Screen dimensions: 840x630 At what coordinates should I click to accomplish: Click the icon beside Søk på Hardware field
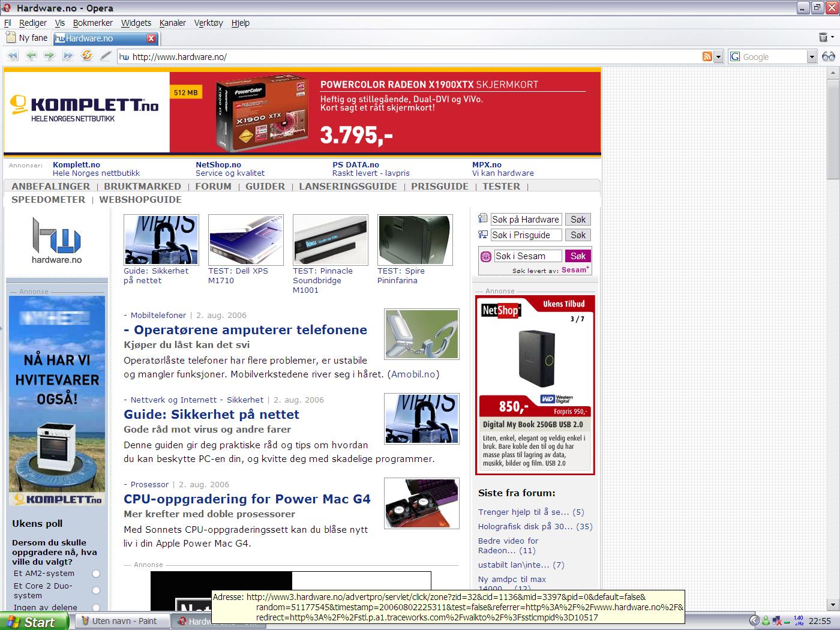[483, 218]
